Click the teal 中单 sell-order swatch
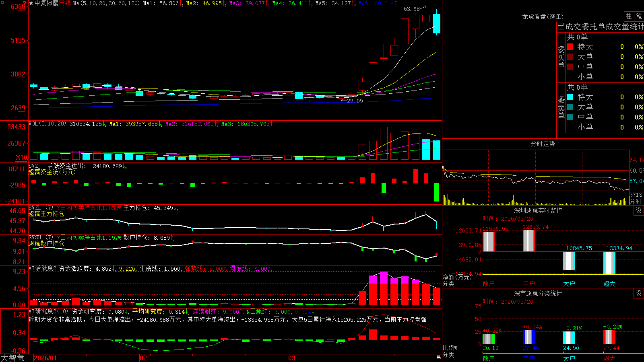Image resolution: width=644 pixels, height=362 pixels. click(570, 117)
